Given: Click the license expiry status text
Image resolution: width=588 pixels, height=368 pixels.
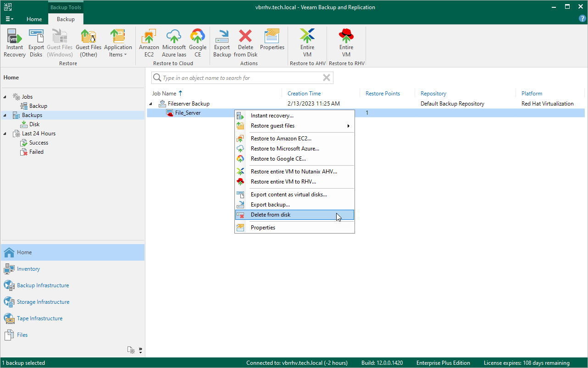Looking at the screenshot, I should [x=527, y=363].
